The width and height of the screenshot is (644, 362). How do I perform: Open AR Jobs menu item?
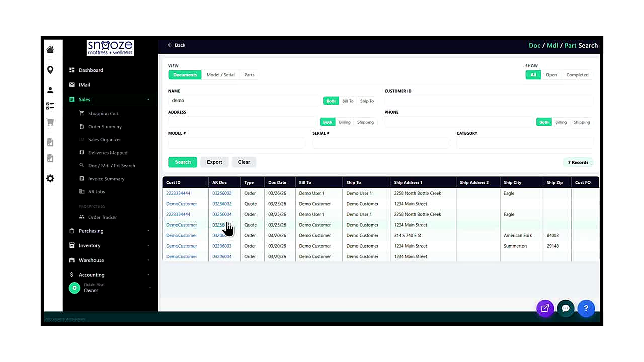coord(96,191)
